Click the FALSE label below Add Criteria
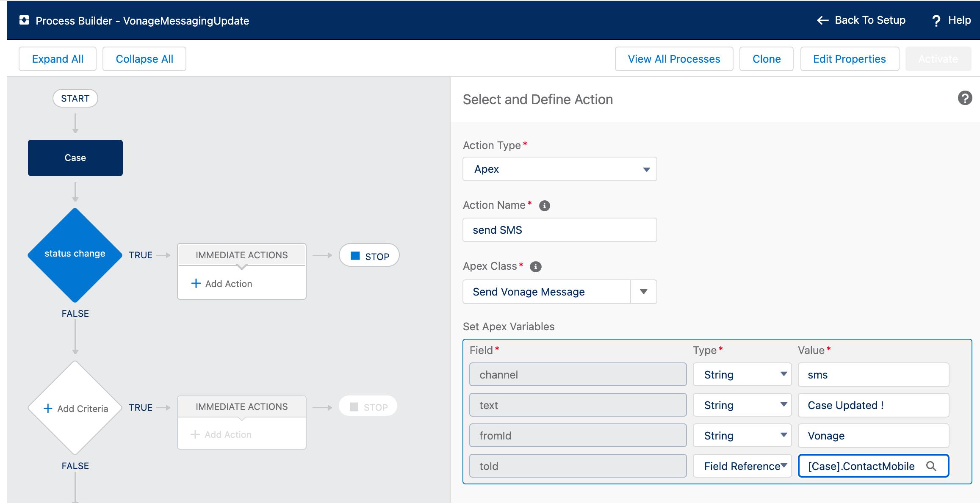 coord(75,466)
